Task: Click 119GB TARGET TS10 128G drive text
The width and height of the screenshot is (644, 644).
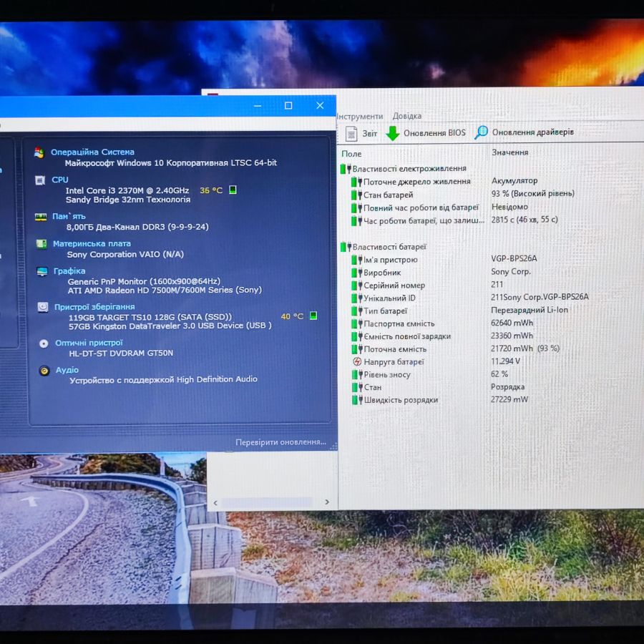Action: click(x=150, y=317)
